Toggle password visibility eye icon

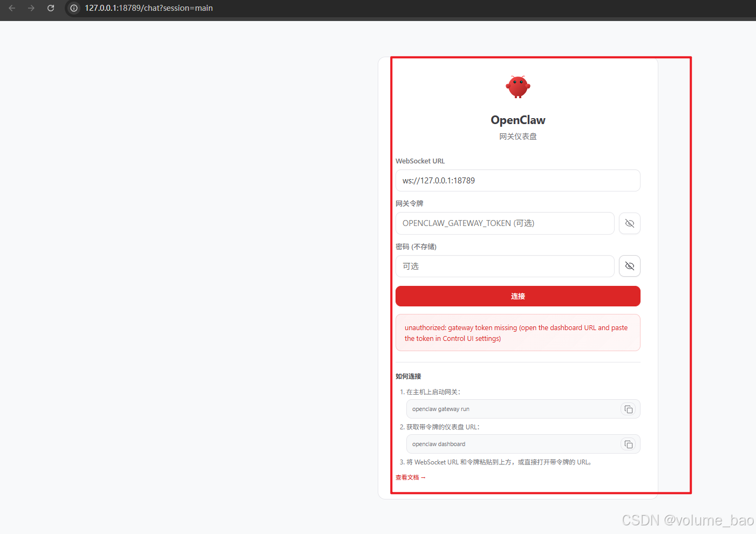click(x=630, y=266)
